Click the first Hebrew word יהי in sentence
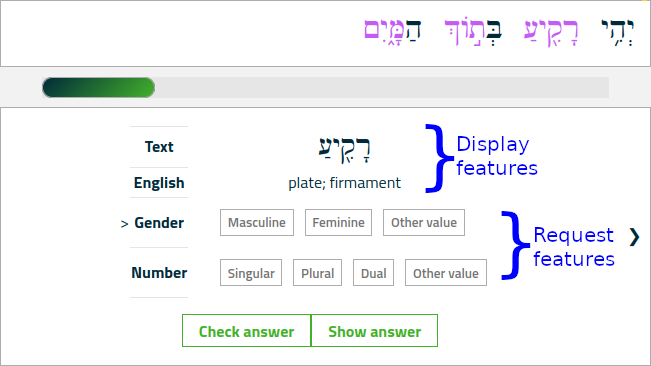Screen dimensions: 651x366 pyautogui.click(x=617, y=32)
